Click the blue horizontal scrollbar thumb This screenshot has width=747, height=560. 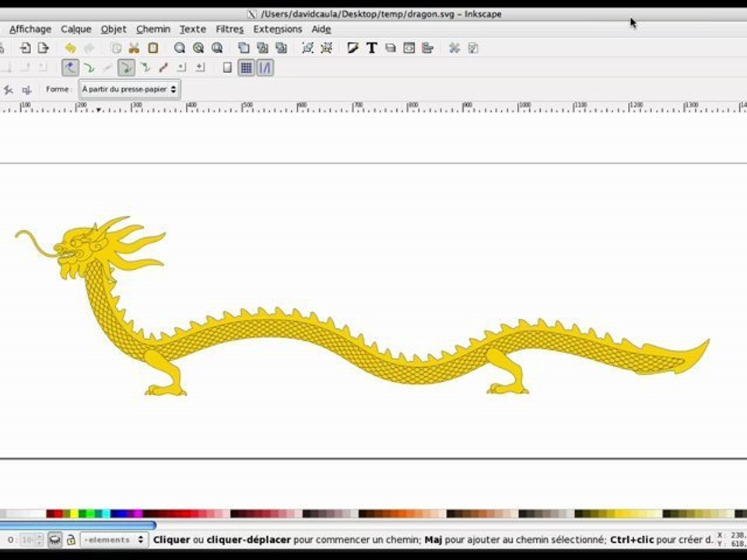(78, 525)
